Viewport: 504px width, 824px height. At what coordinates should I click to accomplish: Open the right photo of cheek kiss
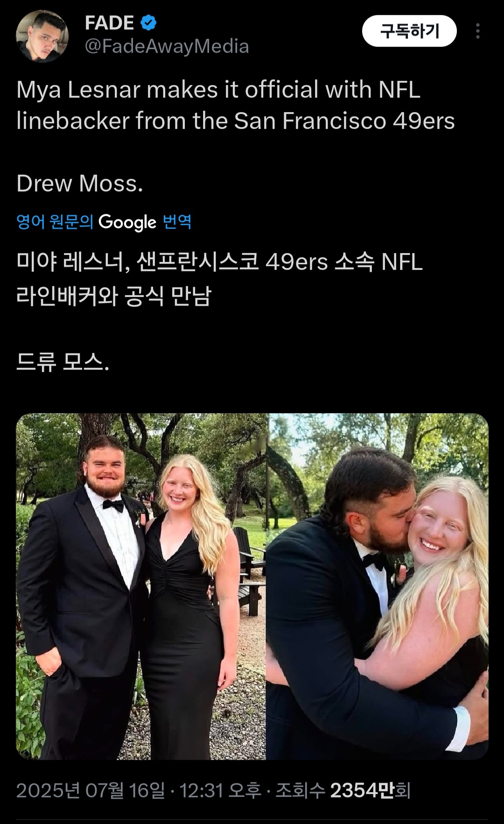tap(378, 586)
